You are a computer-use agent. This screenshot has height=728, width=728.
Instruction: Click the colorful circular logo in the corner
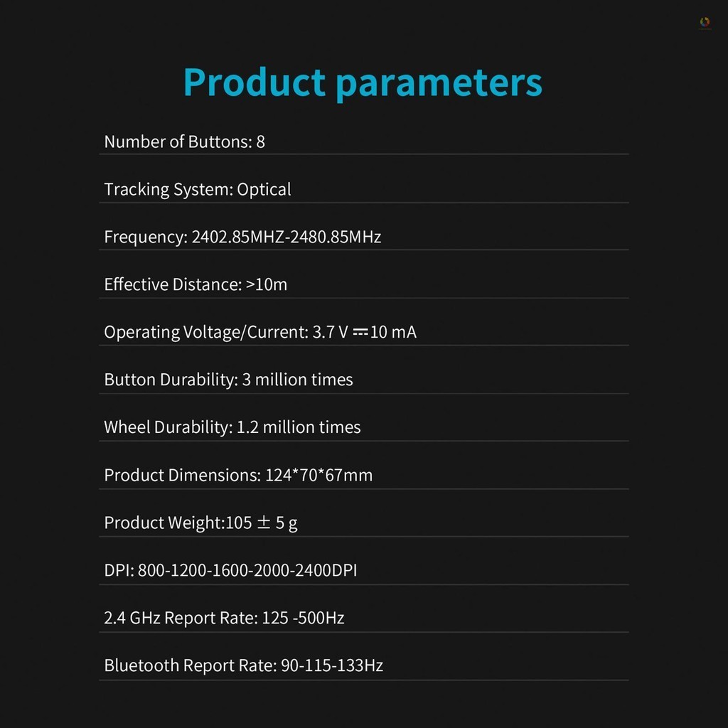coord(705,22)
